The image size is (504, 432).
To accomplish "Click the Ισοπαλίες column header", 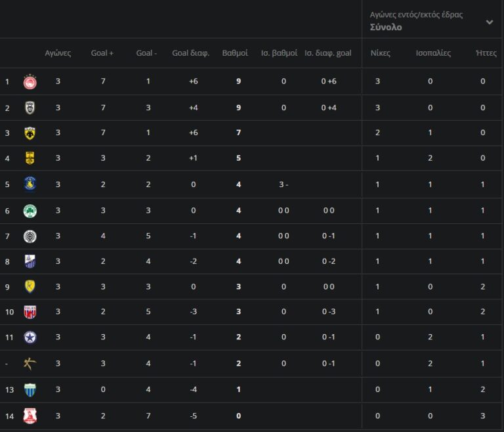I will tap(433, 53).
